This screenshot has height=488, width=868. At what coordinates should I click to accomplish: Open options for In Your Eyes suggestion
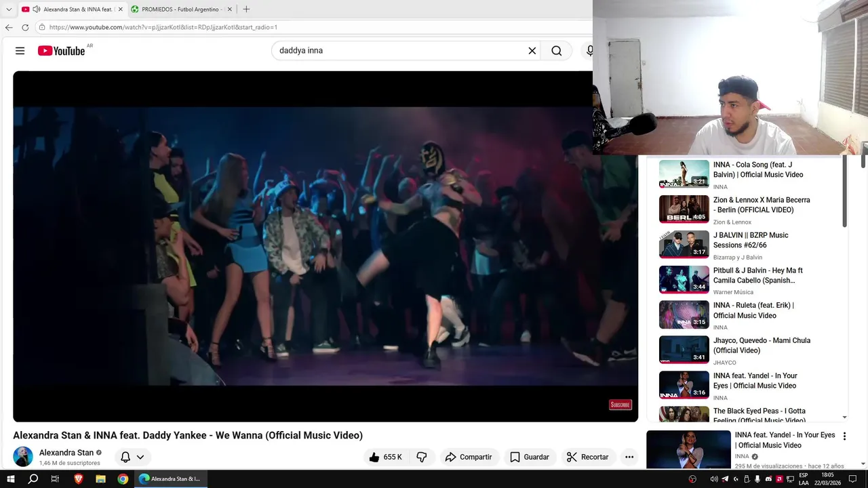click(x=844, y=436)
